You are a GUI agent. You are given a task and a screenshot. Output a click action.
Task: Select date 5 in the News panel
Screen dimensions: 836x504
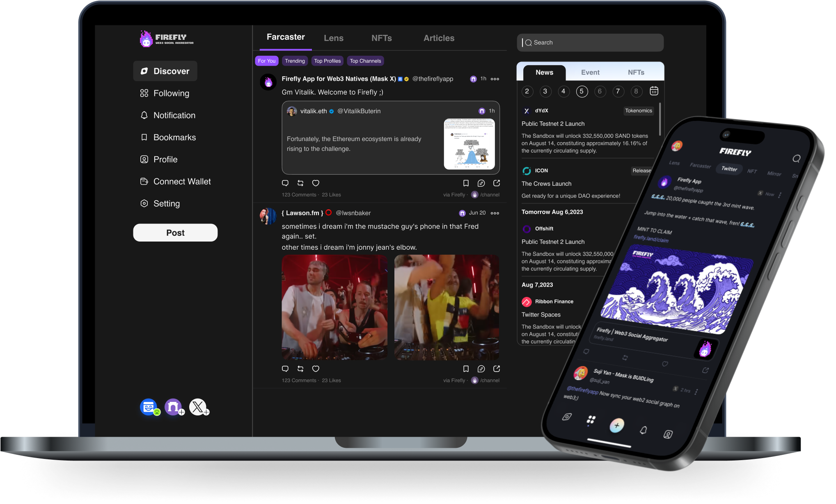pyautogui.click(x=582, y=91)
